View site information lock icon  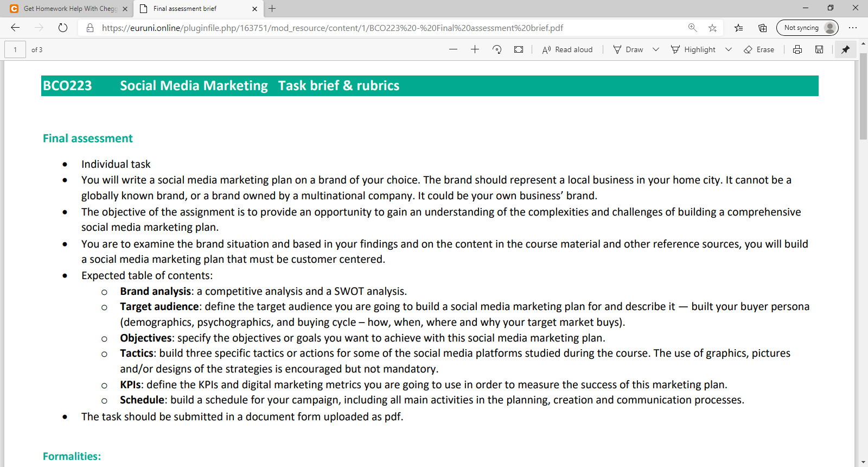(90, 28)
